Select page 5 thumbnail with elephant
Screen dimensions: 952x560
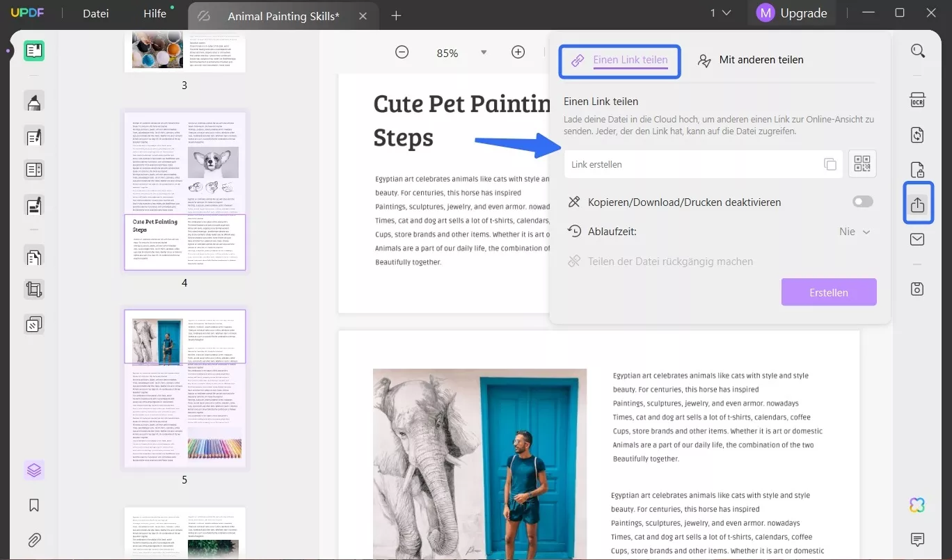click(x=184, y=388)
